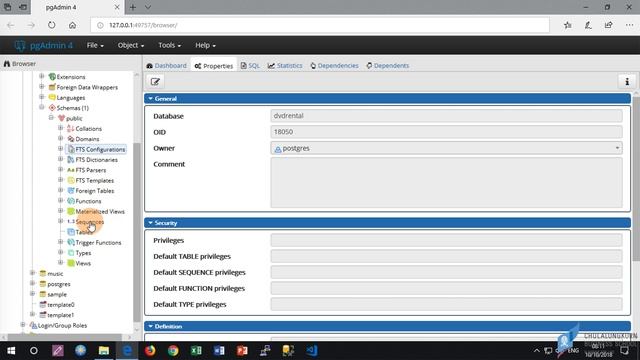The width and height of the screenshot is (640, 360).
Task: Switch to the Dashboard tab
Action: click(167, 66)
